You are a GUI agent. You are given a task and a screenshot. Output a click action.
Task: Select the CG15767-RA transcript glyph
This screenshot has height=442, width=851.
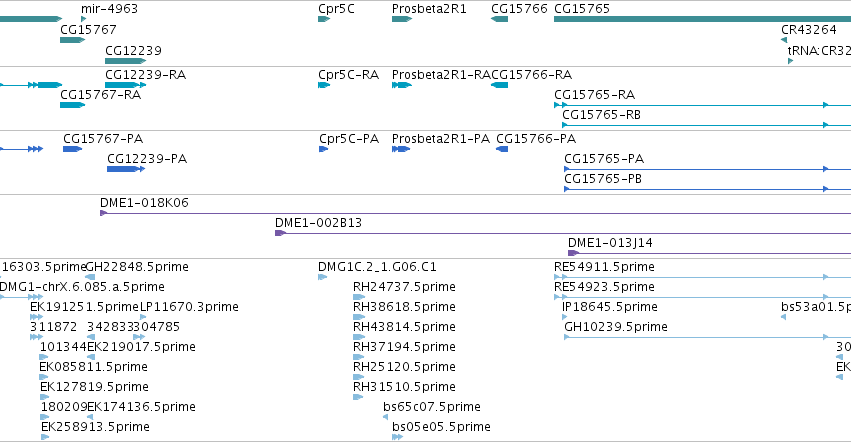(x=72, y=105)
